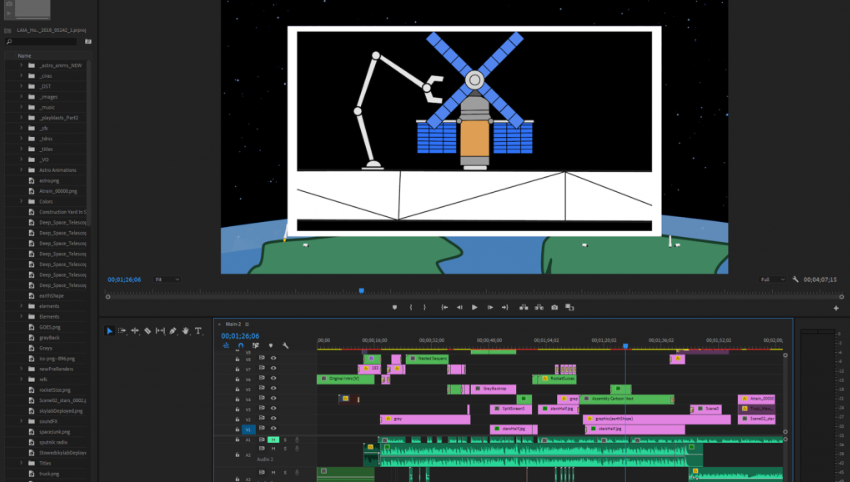Click the timeline playhead marker
850x482 pixels.
click(x=625, y=345)
